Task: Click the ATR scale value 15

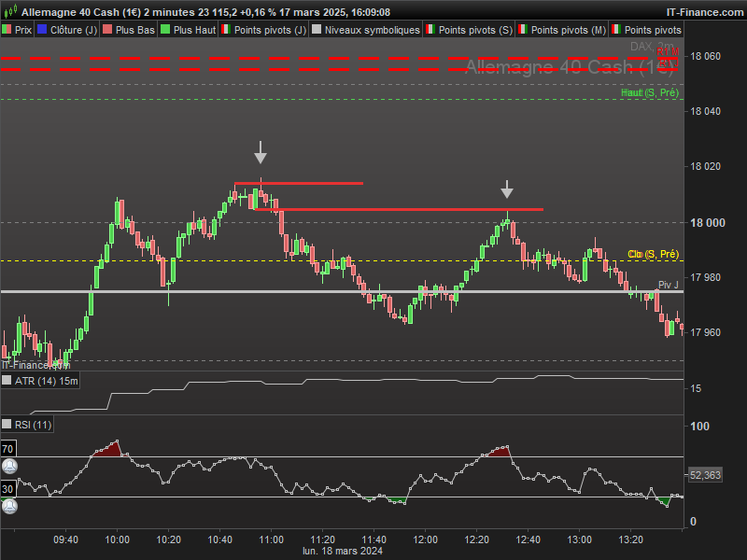Action: click(x=696, y=388)
